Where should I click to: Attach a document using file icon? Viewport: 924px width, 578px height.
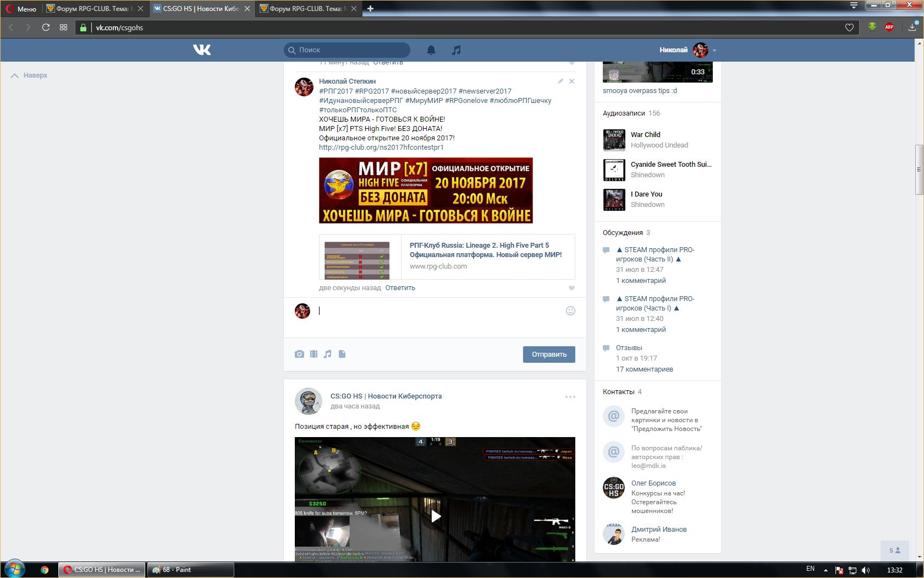coord(342,354)
